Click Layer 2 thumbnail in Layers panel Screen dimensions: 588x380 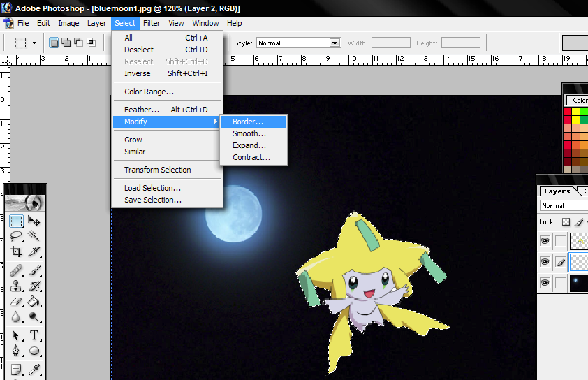[579, 261]
